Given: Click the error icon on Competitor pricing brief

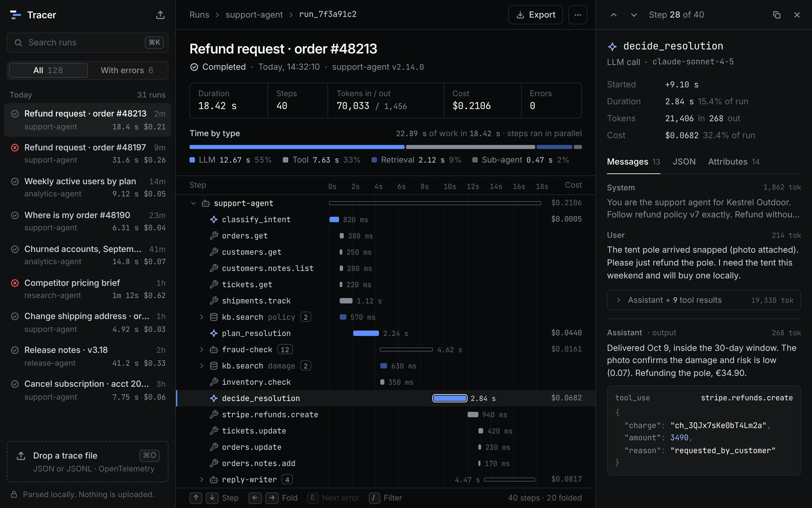Looking at the screenshot, I should 15,283.
